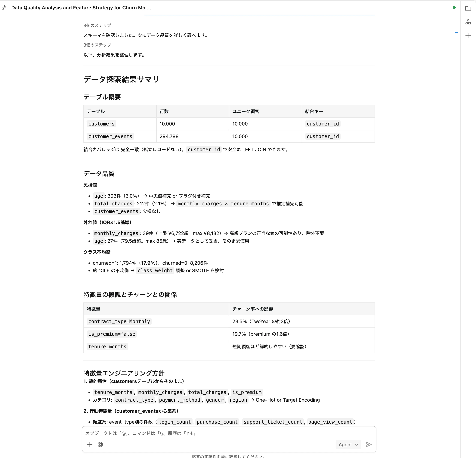This screenshot has height=458, width=476.
Task: Click the 'support_ticket_count' code label
Action: [x=273, y=422]
